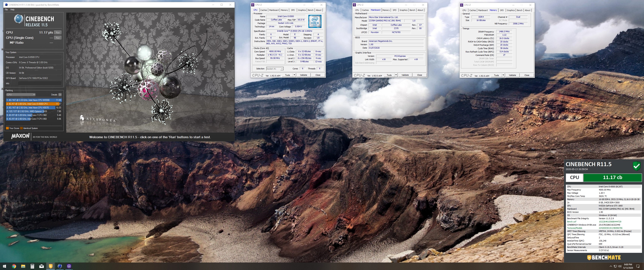Viewport: 644px width, 270px height.
Task: Expand Tools arrow in first CPU-Z window
Action: pos(294,75)
